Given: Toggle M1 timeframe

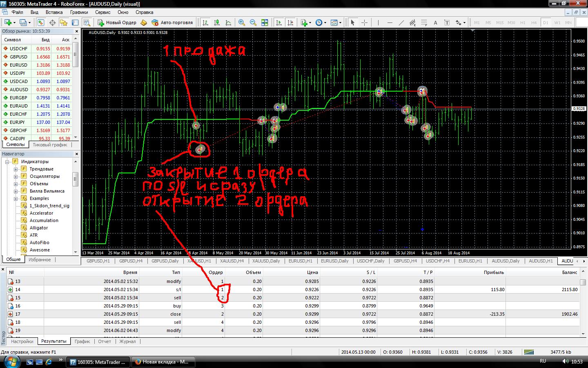Looking at the screenshot, I should point(477,22).
